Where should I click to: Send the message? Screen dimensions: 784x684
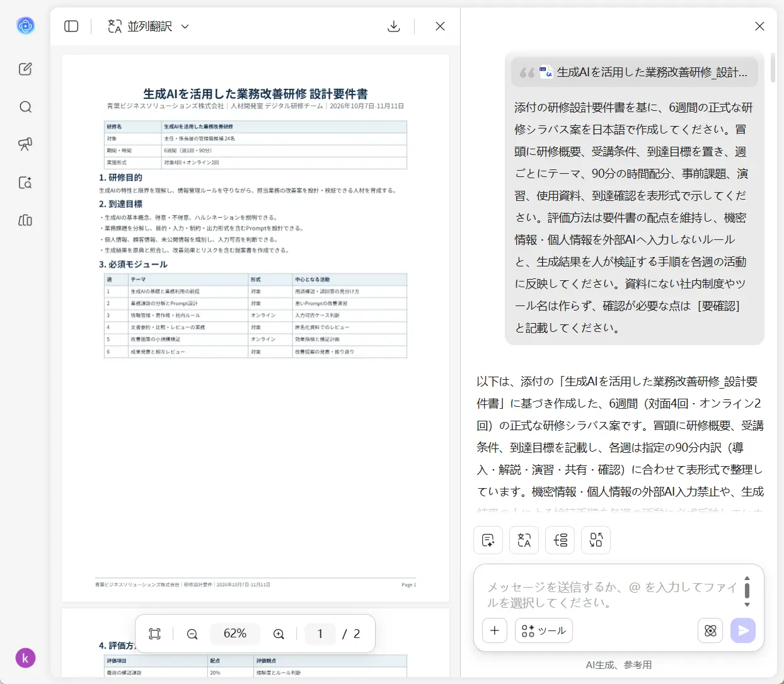tap(743, 630)
